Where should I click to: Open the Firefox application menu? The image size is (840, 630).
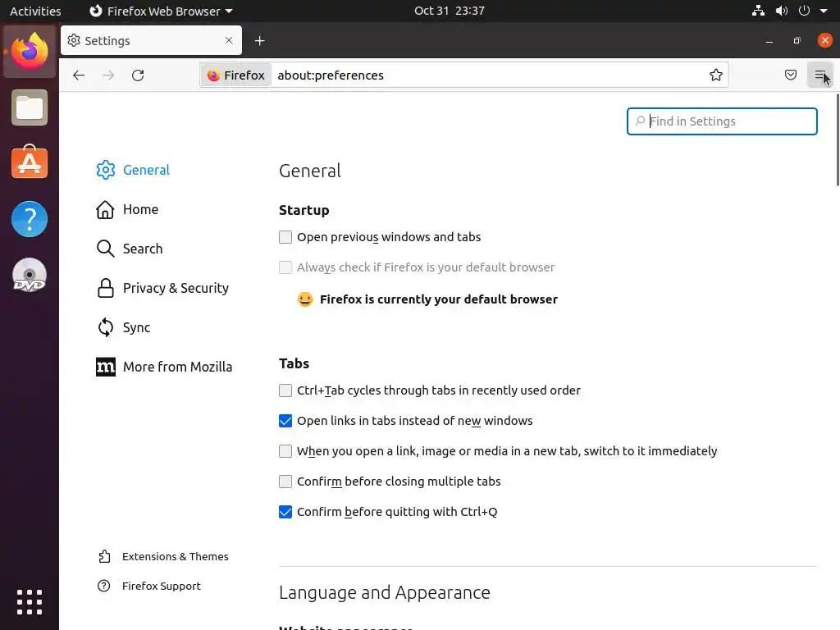coord(819,75)
